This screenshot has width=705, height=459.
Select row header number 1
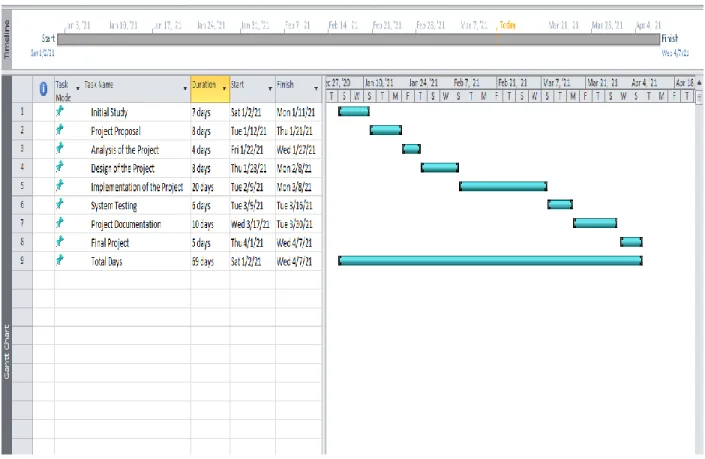(22, 111)
